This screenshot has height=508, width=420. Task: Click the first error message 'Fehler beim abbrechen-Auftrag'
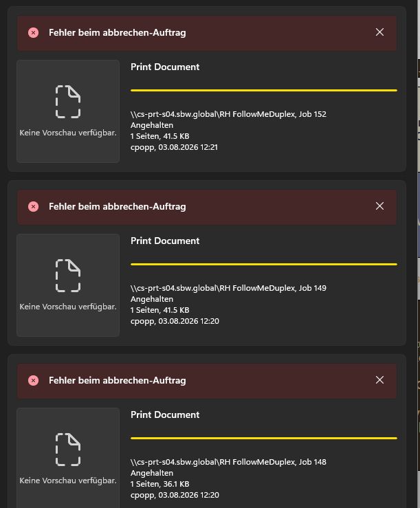pyautogui.click(x=118, y=33)
